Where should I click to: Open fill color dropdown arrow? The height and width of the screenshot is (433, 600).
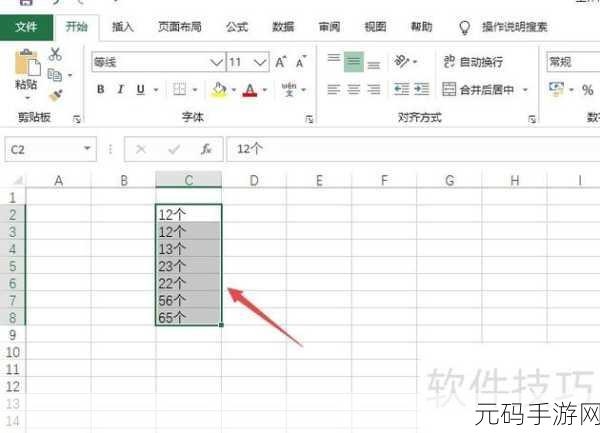pyautogui.click(x=233, y=90)
